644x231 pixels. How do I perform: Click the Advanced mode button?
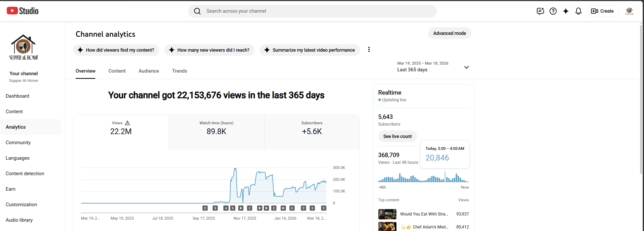coord(449,33)
